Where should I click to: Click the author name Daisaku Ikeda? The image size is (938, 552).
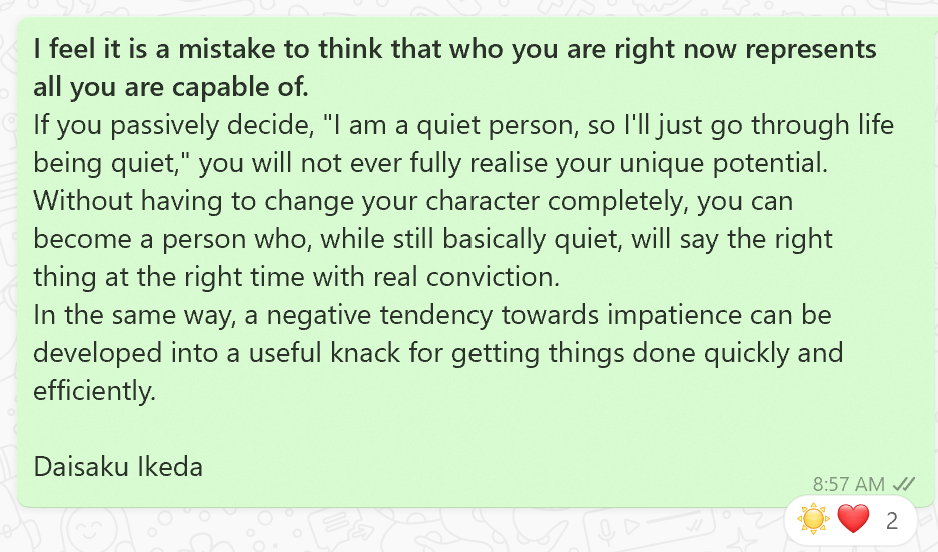118,466
